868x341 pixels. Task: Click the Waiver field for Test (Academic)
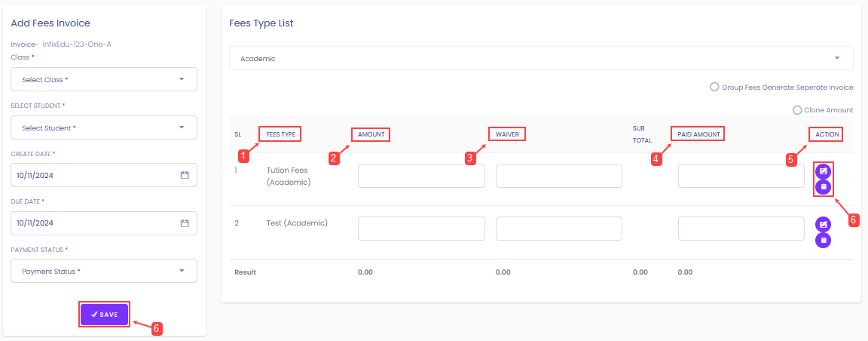pyautogui.click(x=559, y=229)
